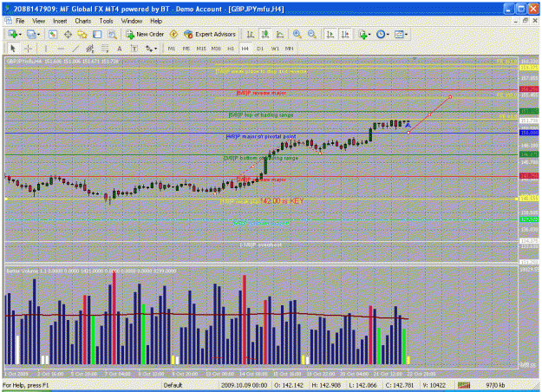Click the Default profile in status bar
542x392 pixels.
point(173,385)
